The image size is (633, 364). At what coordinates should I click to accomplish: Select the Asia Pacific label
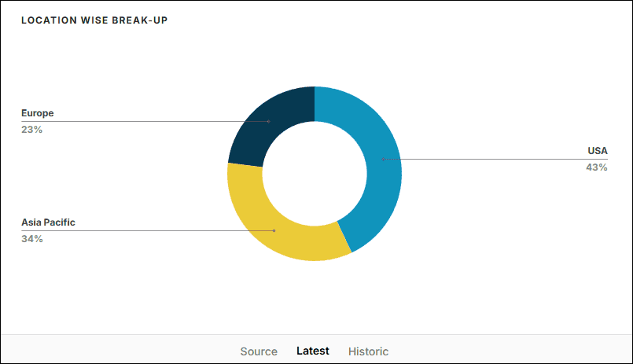pos(48,222)
